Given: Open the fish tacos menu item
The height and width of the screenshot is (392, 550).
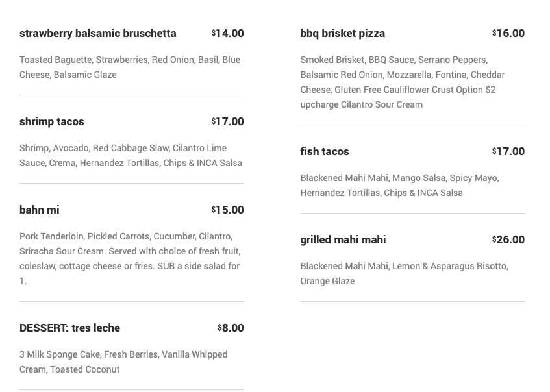Looking at the screenshot, I should point(325,151).
